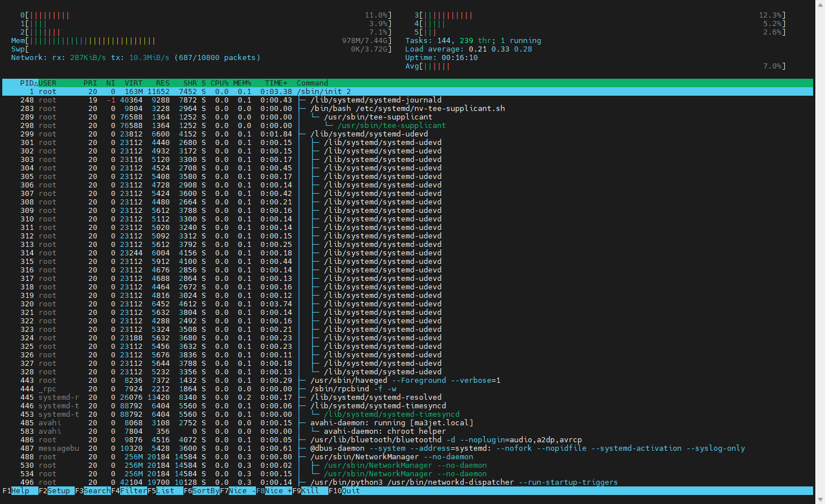The height and width of the screenshot is (504, 825).
Task: Click the scrollbar up arrow
Action: pos(820,5)
